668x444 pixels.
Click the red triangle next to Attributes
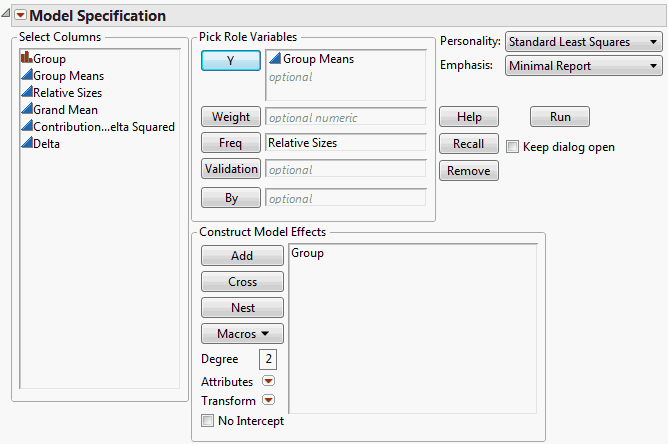click(268, 381)
